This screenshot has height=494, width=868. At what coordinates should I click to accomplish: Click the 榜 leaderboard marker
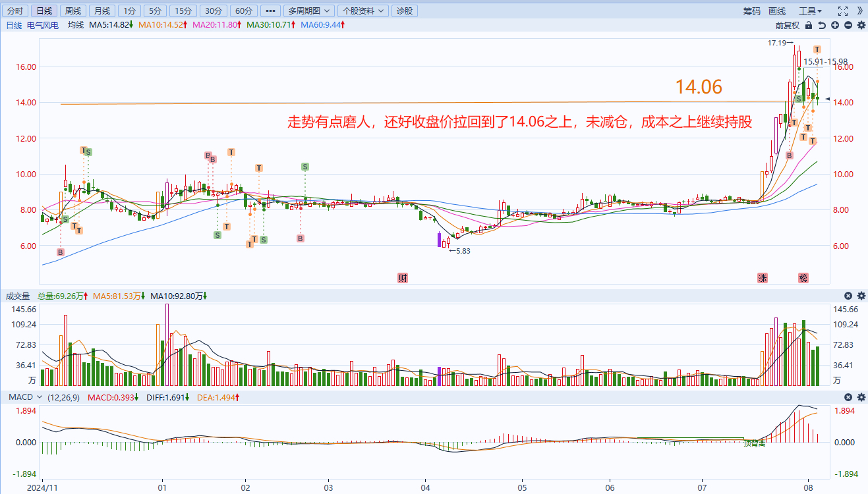(803, 278)
